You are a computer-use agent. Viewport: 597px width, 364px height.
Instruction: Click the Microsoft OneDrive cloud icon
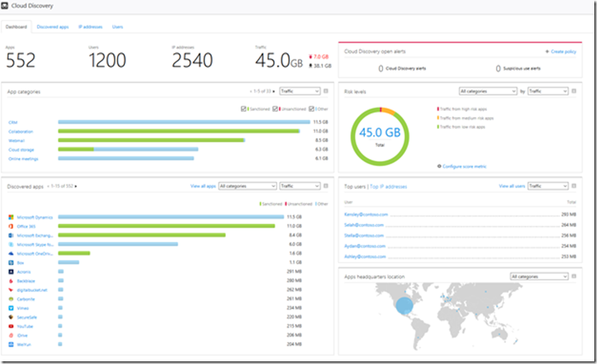tap(11, 254)
